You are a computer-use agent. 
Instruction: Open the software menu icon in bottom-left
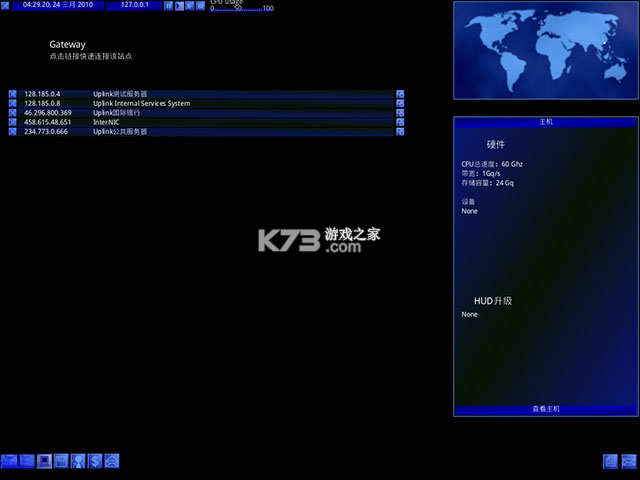(9, 461)
